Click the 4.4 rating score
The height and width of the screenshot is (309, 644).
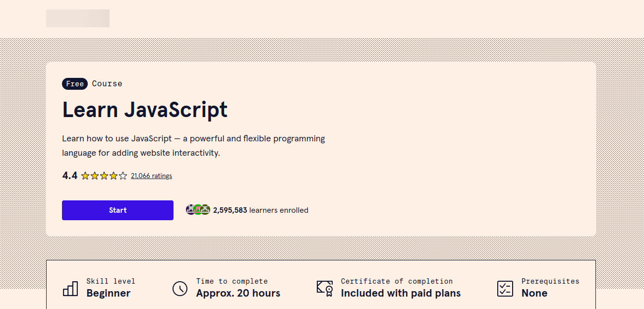[x=70, y=176]
